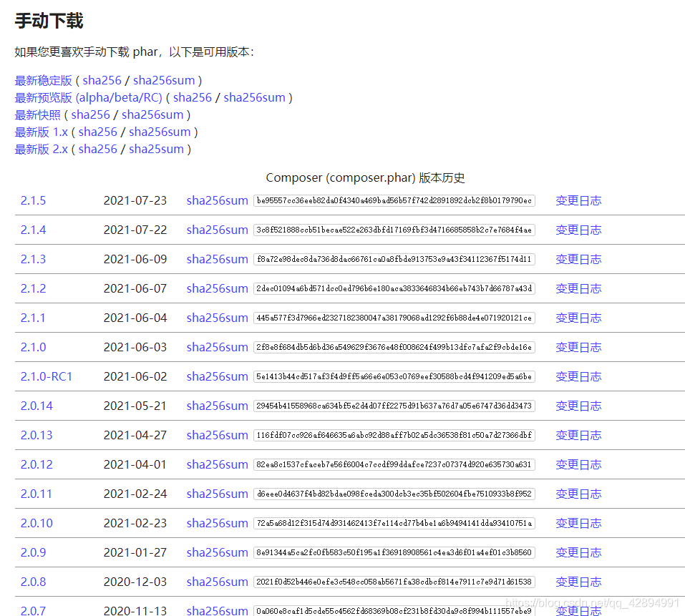Screen dimensions: 685x616
Task: Download version 2.1.5
Action: 33,201
